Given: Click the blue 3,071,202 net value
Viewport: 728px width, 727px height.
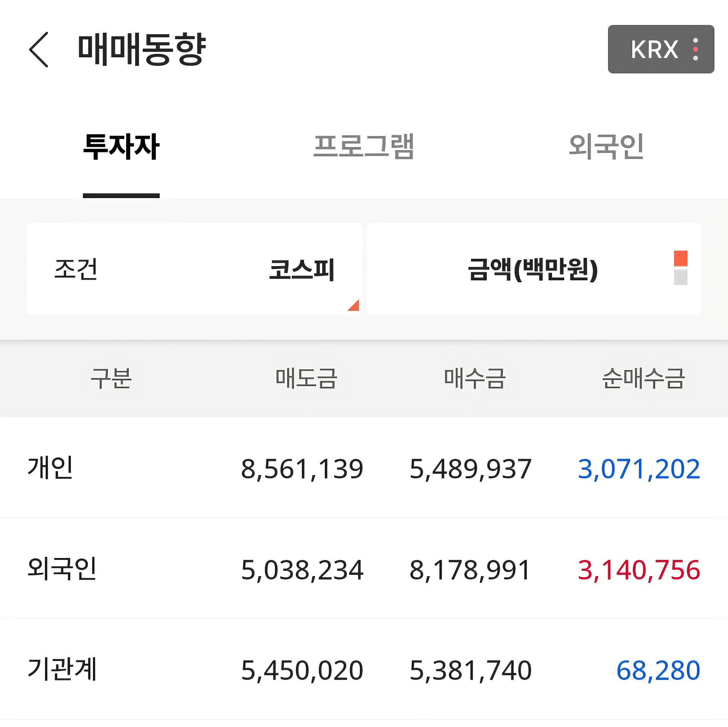Looking at the screenshot, I should pos(639,469).
